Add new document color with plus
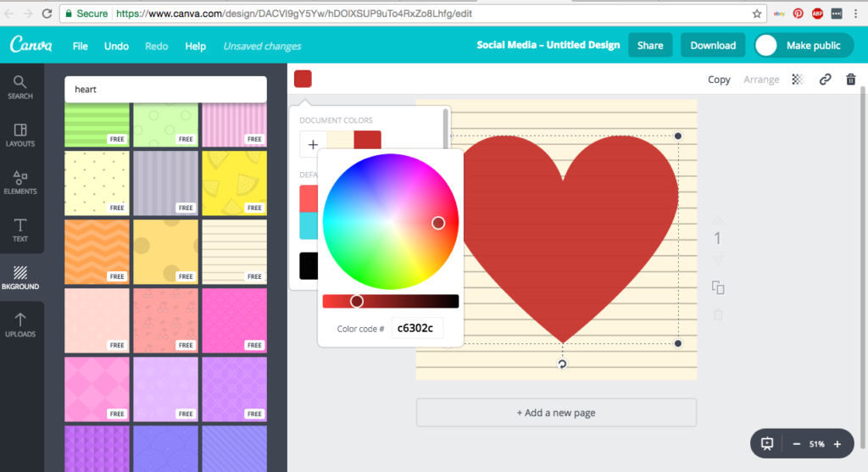This screenshot has width=868, height=472. click(x=313, y=144)
